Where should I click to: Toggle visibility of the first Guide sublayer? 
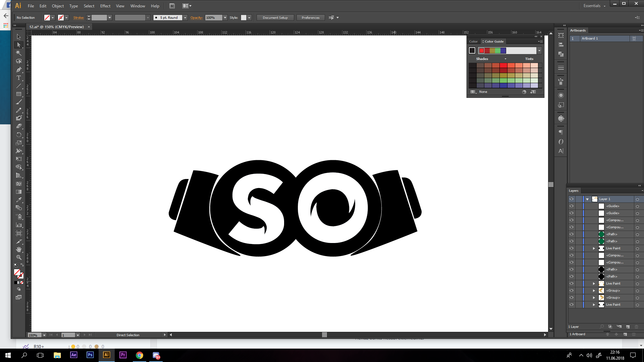572,206
